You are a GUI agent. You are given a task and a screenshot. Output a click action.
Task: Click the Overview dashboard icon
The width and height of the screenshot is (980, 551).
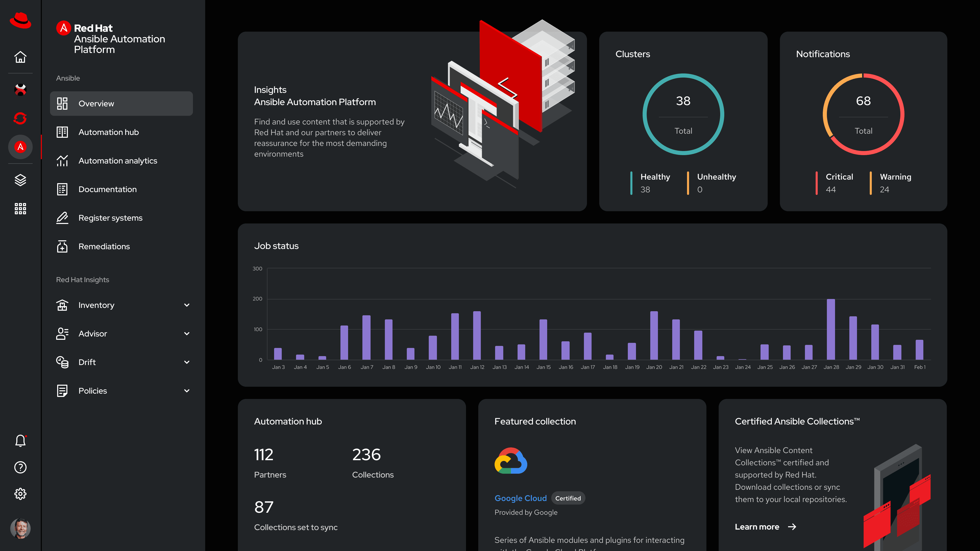(62, 103)
